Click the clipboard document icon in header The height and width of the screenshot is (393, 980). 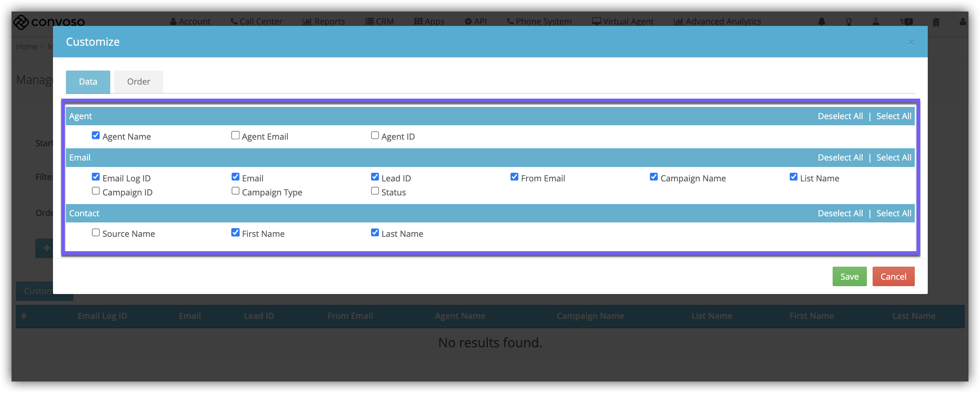935,22
